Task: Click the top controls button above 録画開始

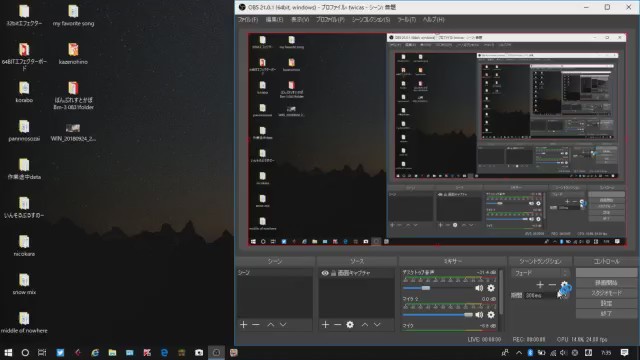Action: pyautogui.click(x=606, y=272)
